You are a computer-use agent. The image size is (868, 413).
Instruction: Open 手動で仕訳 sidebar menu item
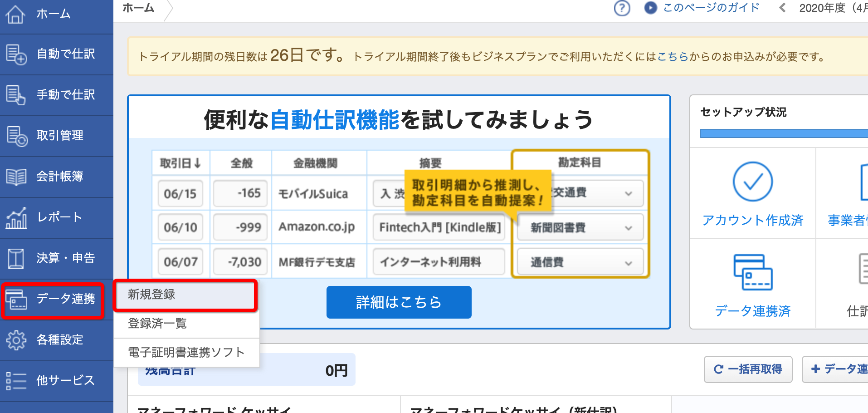(x=57, y=95)
